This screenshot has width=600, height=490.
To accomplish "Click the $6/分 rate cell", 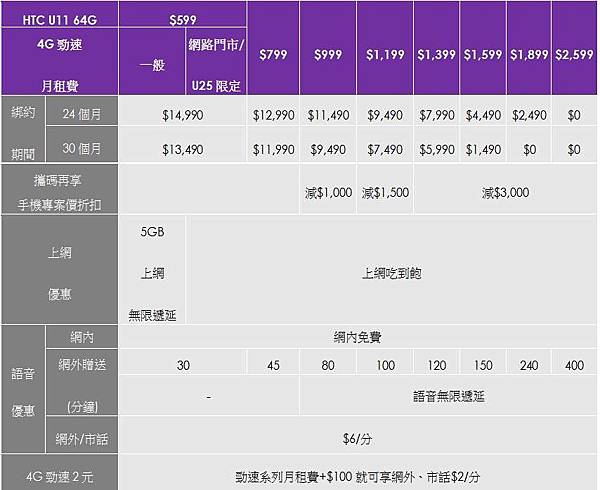I will (x=357, y=435).
